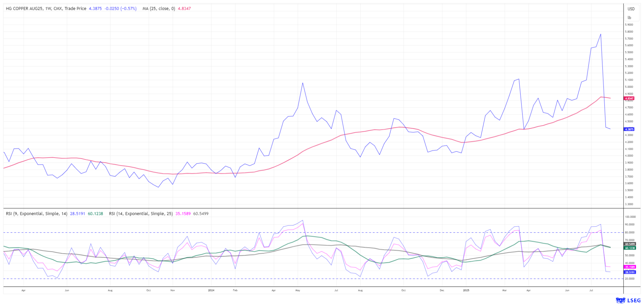Select the RSI (9, Exponential, Simple, 14) legend
644x304 pixels.
pos(37,214)
